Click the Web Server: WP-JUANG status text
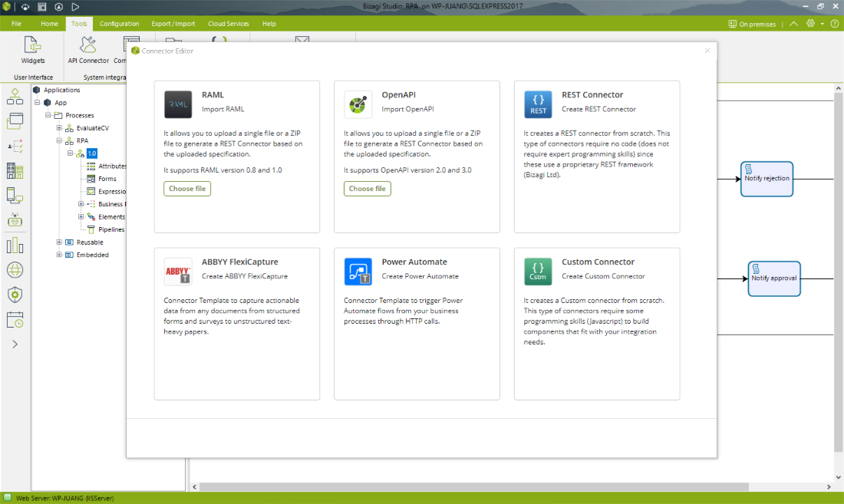 (64, 498)
